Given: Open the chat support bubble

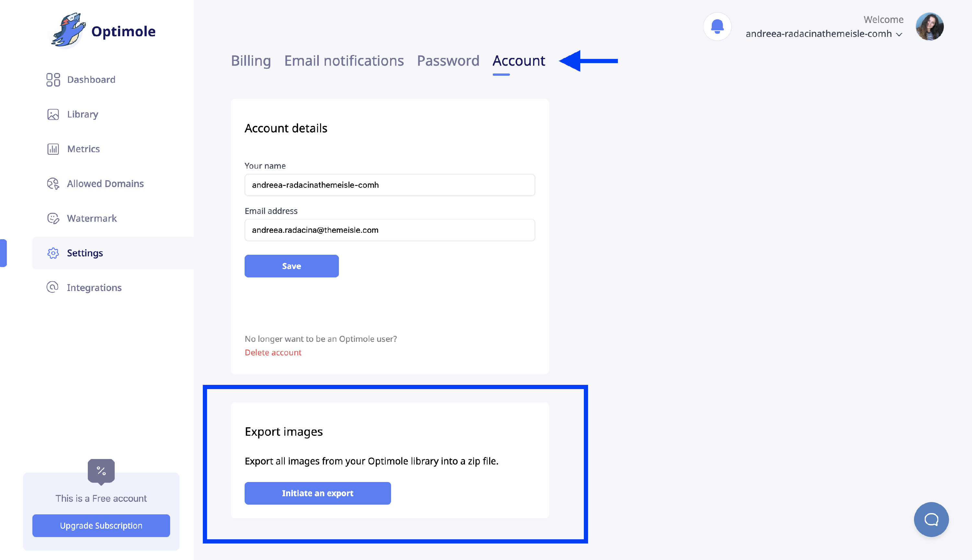Looking at the screenshot, I should [931, 519].
